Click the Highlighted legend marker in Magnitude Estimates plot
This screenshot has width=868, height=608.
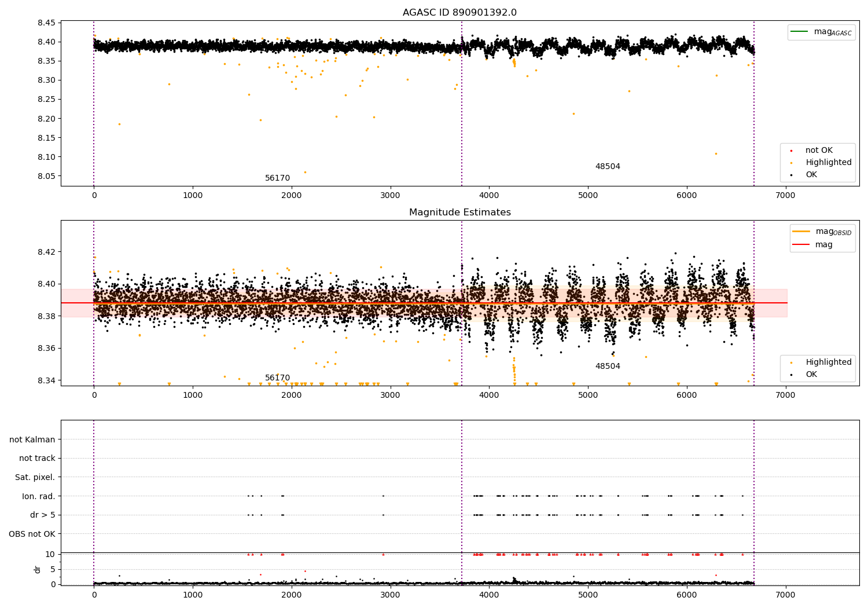pyautogui.click(x=791, y=362)
